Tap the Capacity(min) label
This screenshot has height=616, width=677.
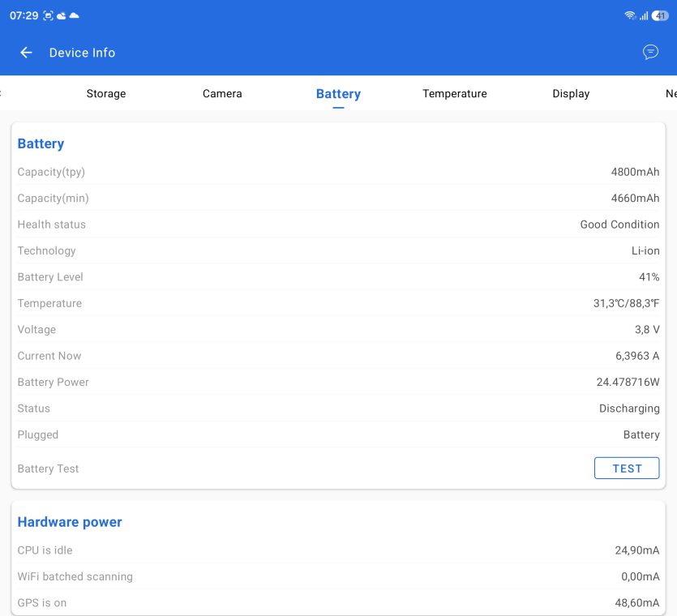54,198
